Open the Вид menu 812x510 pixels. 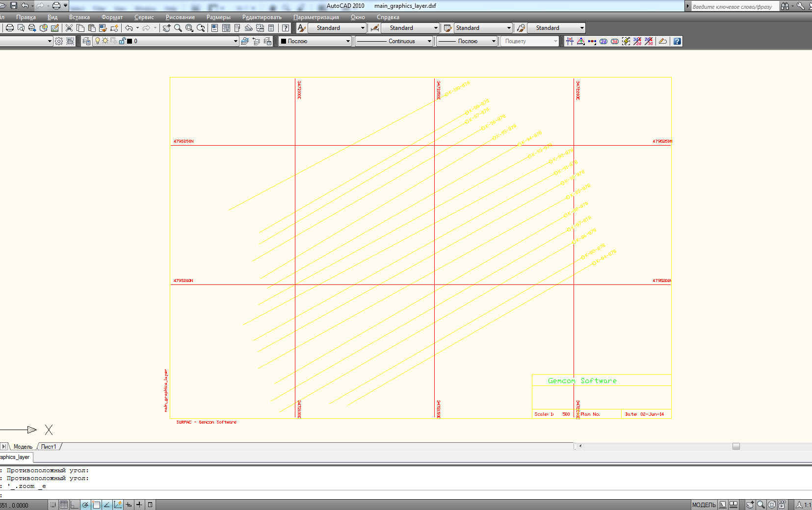(x=52, y=17)
